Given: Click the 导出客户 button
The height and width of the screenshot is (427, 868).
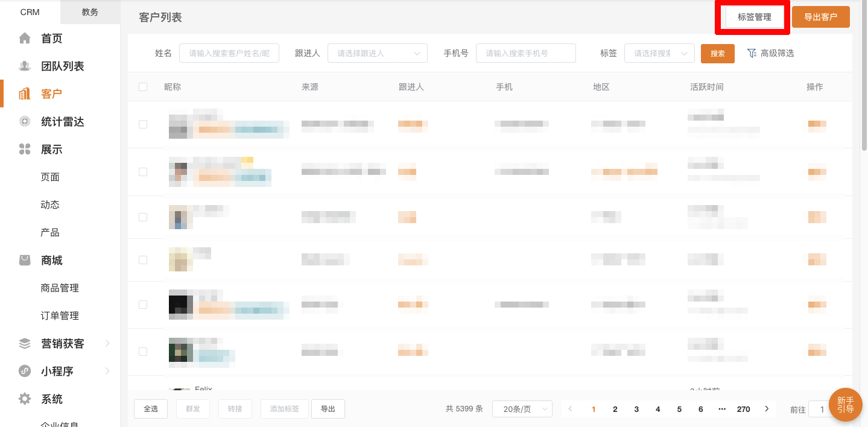Looking at the screenshot, I should coord(820,17).
